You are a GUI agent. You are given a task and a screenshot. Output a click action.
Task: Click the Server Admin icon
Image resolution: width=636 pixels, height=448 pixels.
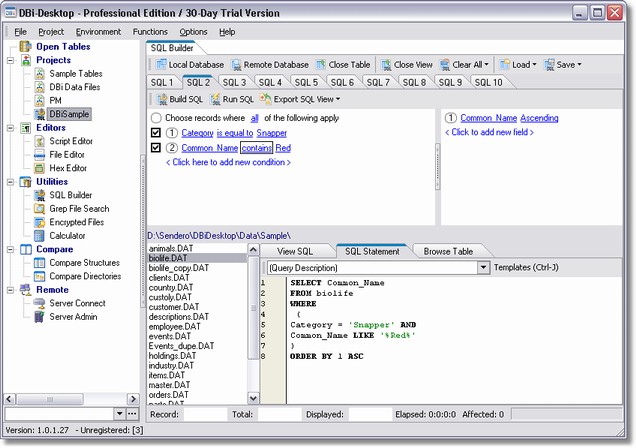pos(39,317)
